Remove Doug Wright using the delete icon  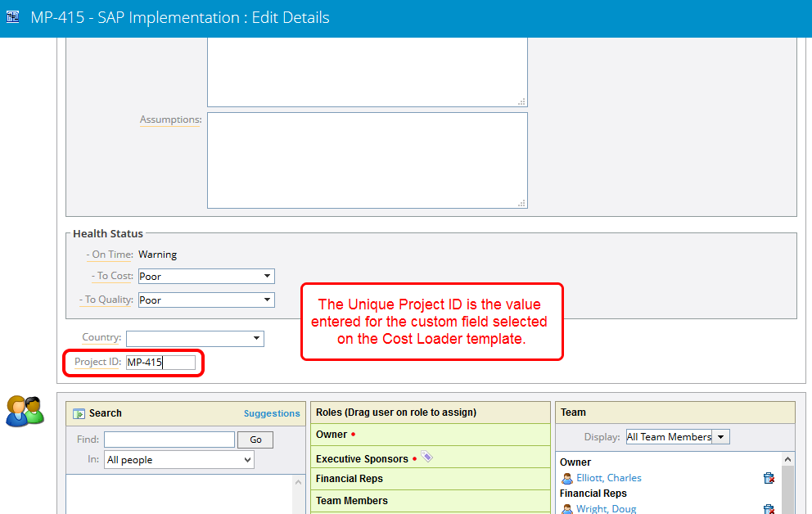click(769, 508)
